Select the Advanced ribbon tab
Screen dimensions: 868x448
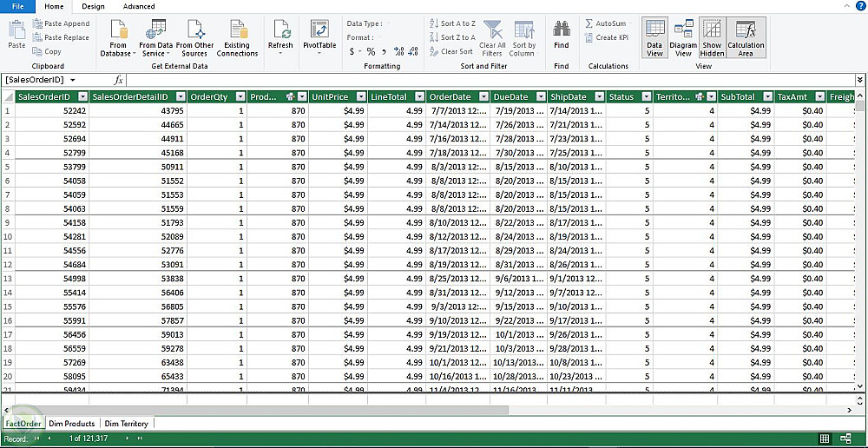tap(139, 7)
